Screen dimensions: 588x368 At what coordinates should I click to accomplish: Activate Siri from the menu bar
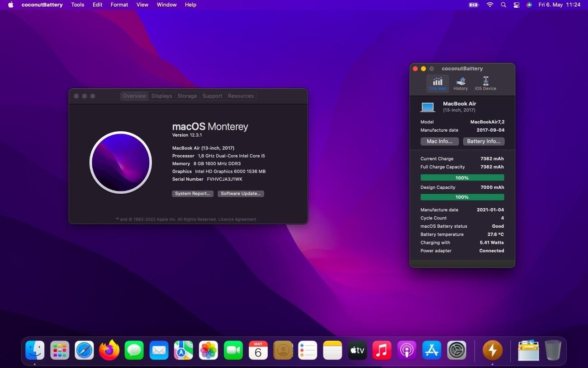coord(529,5)
